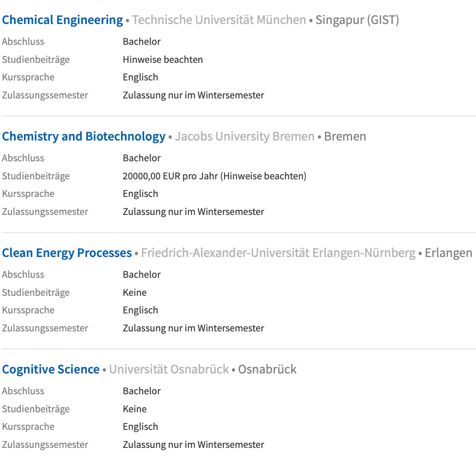Click Zulassungssemester label under Clean Energy Processes
Screen dimensions: 476x465
45,328
